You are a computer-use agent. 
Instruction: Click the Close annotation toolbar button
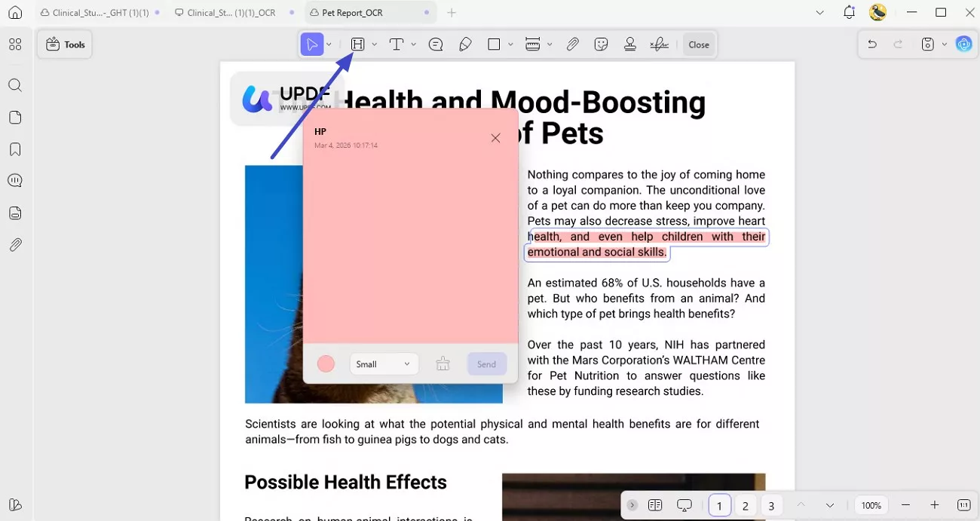pyautogui.click(x=699, y=44)
